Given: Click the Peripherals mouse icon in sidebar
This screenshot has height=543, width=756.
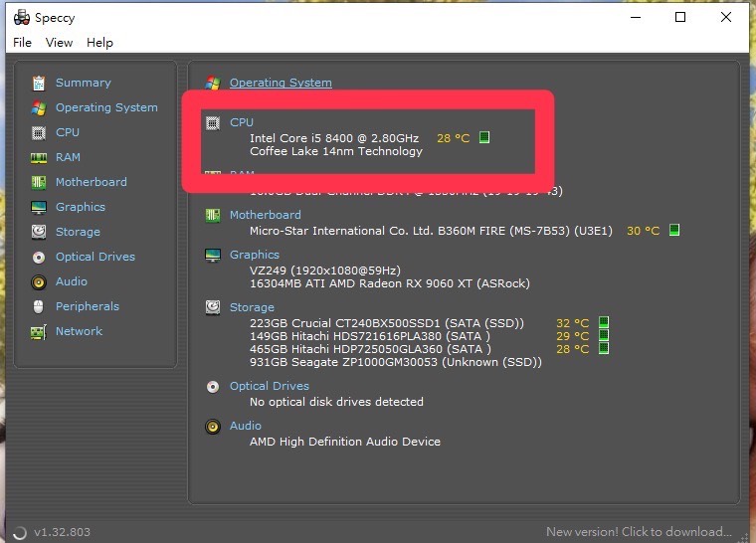Looking at the screenshot, I should point(39,306).
